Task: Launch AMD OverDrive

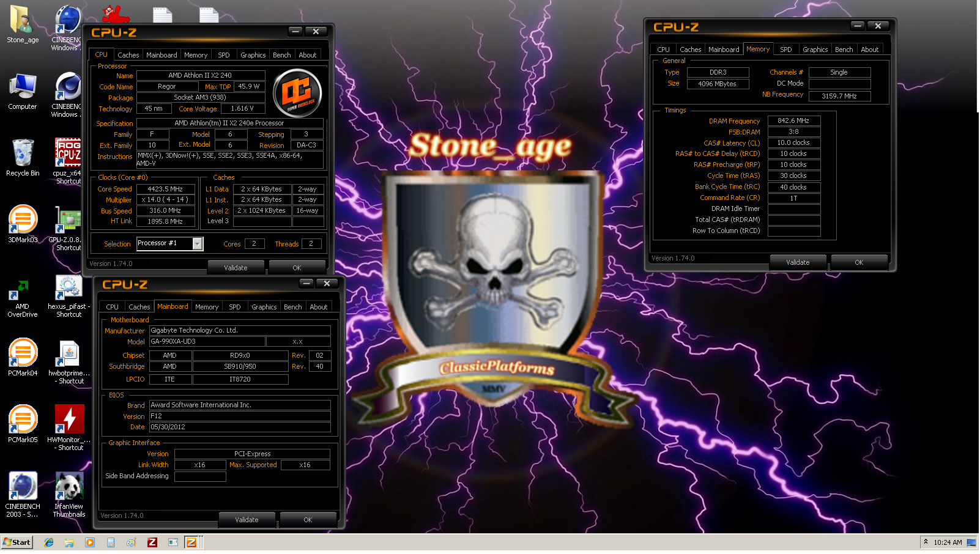Action: click(x=22, y=298)
